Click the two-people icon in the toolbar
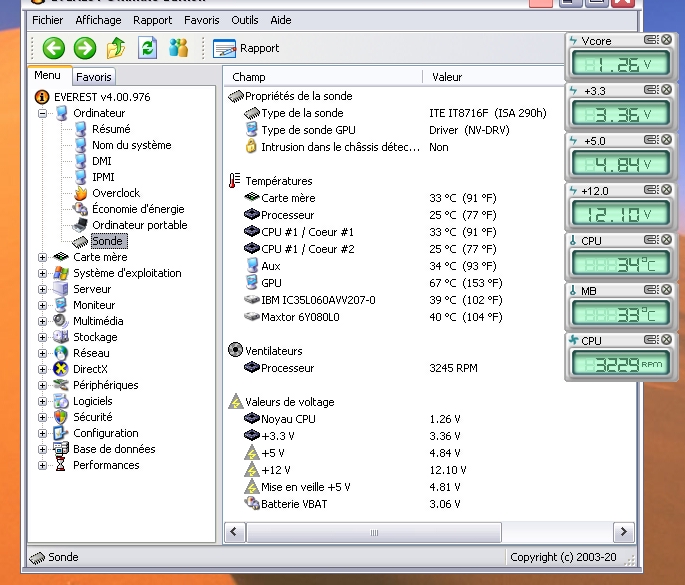Screen dimensions: 685x585 pyautogui.click(x=178, y=47)
